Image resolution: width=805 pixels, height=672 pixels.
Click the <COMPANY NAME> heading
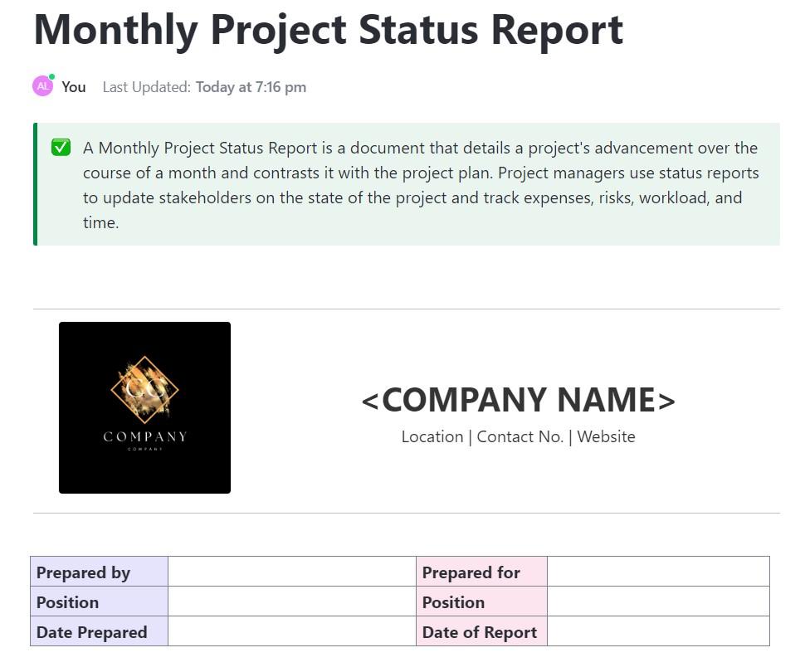click(x=518, y=400)
